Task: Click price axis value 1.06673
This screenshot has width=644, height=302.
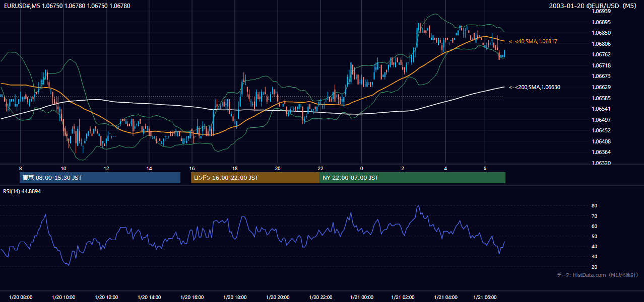Action: (602, 76)
